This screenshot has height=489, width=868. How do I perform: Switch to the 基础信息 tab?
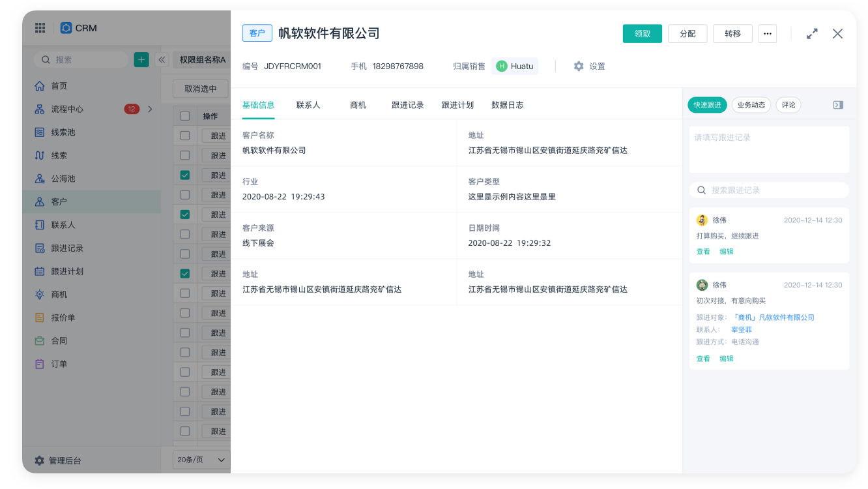point(259,105)
